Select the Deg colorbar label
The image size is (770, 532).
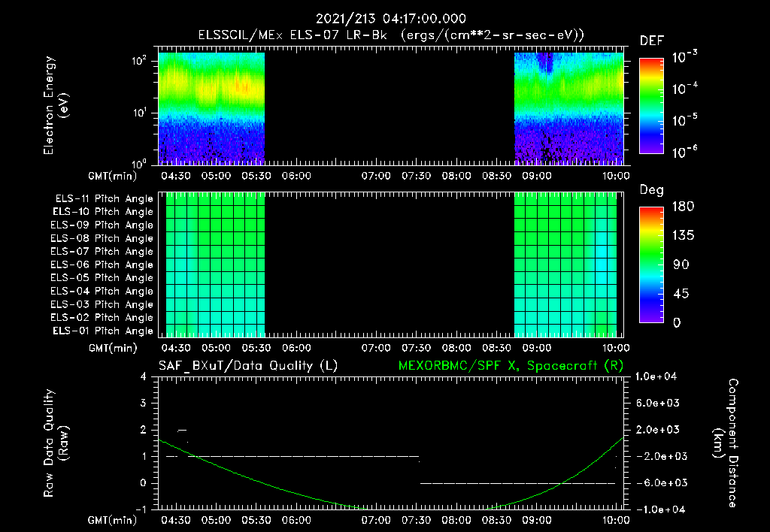(651, 190)
